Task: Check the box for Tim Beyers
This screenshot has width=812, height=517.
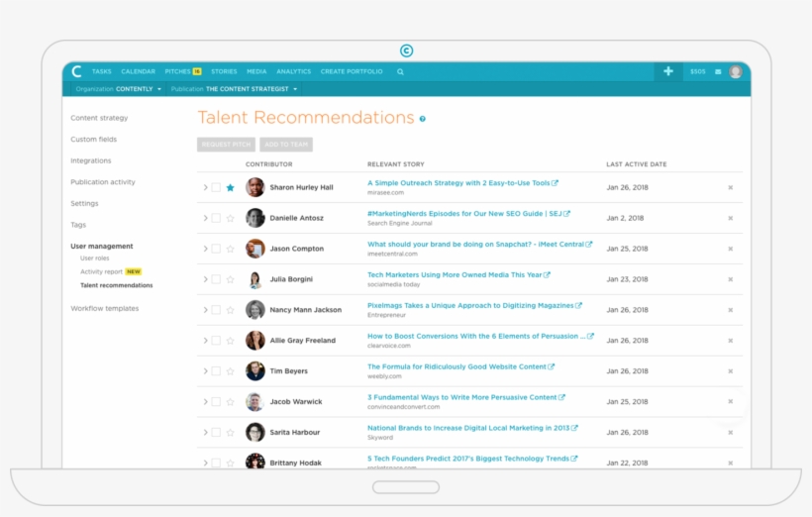Action: pos(216,371)
